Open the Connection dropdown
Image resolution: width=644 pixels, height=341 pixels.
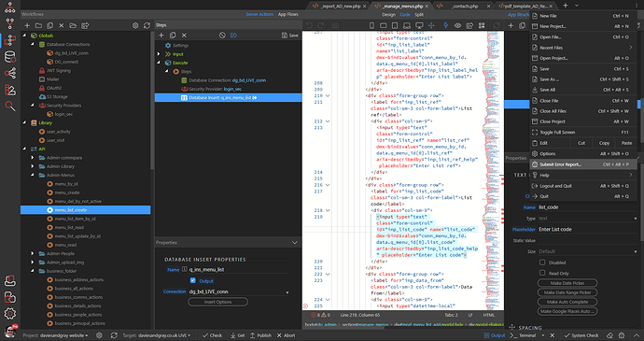239,291
